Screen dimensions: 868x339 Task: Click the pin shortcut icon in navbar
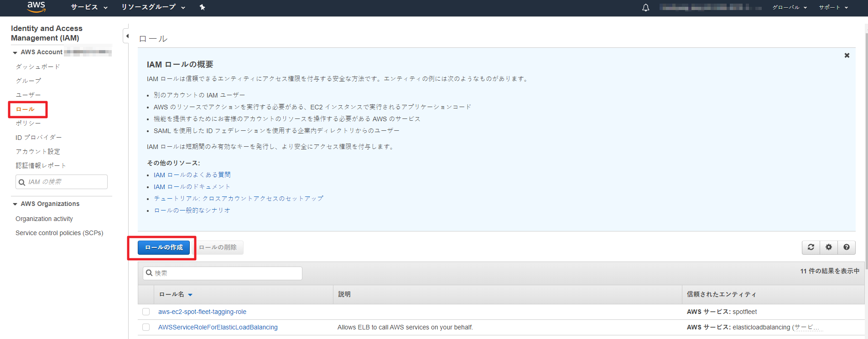click(202, 7)
